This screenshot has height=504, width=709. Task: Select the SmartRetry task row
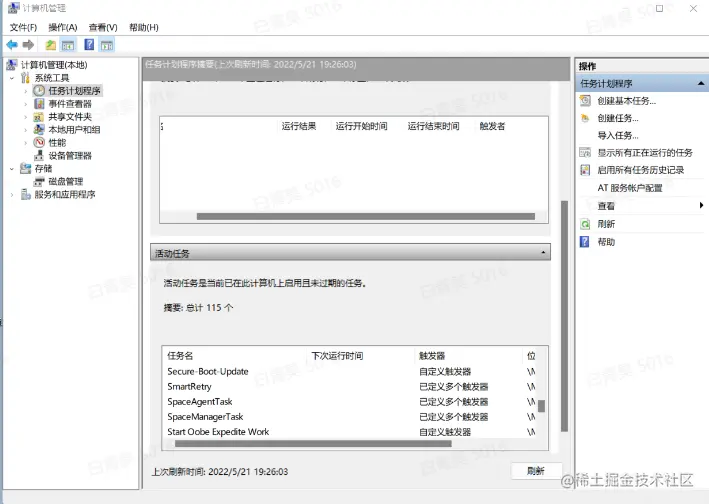click(350, 386)
